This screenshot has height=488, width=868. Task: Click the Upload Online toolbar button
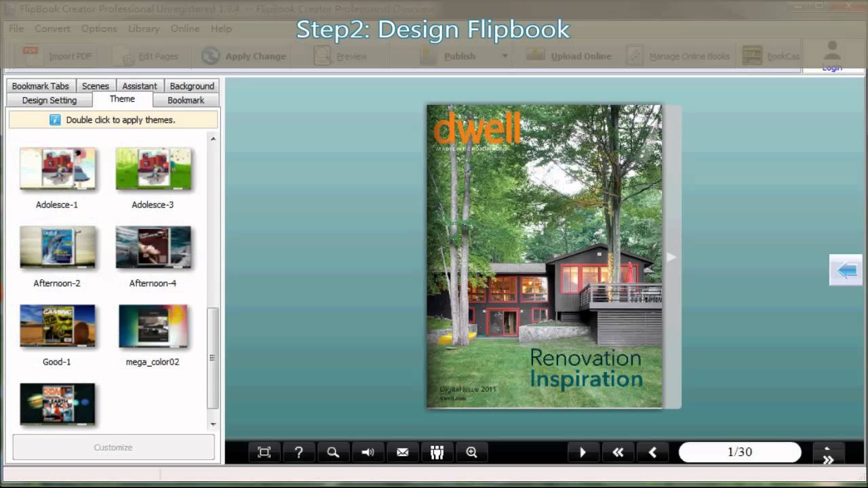(x=569, y=56)
